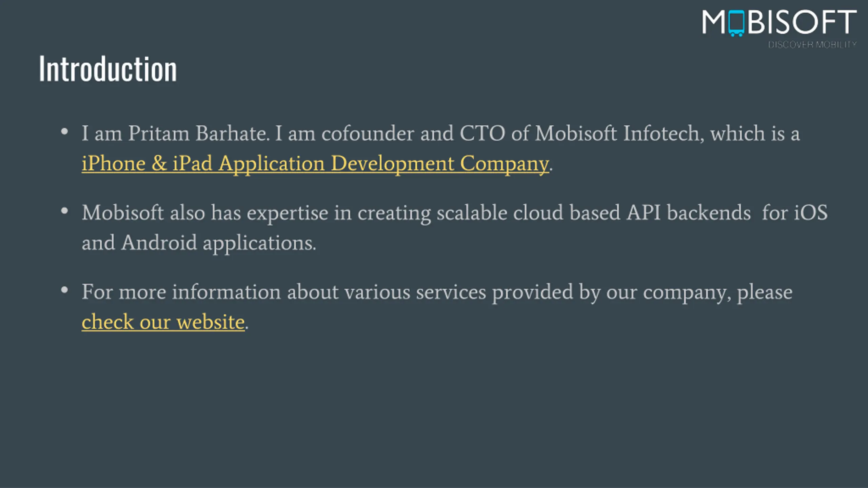
Task: Follow the 'check our website' link
Action: [163, 322]
